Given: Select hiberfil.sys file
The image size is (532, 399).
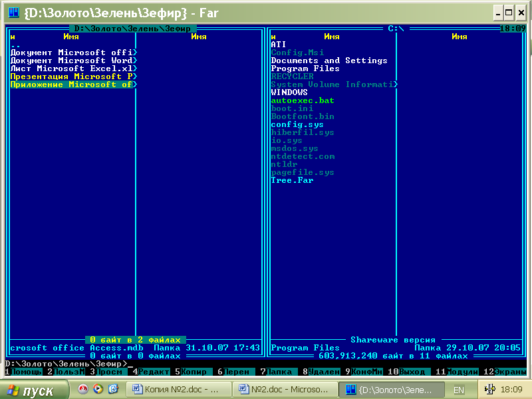Looking at the screenshot, I should (x=303, y=132).
